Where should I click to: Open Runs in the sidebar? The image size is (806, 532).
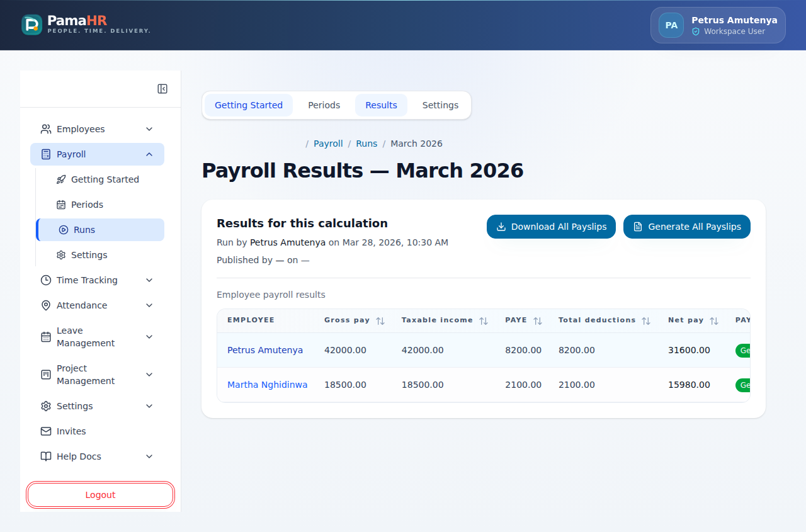(100, 230)
